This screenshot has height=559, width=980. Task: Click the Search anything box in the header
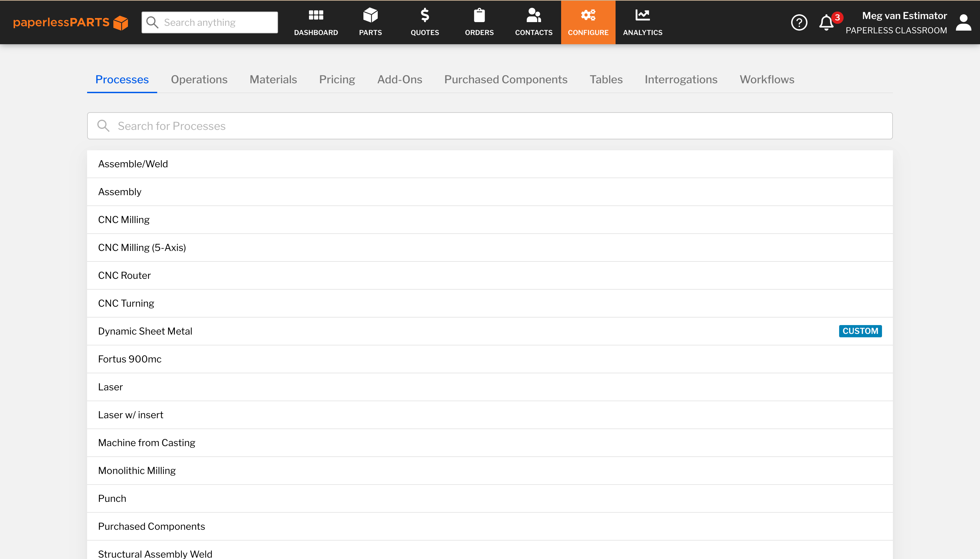click(x=215, y=22)
